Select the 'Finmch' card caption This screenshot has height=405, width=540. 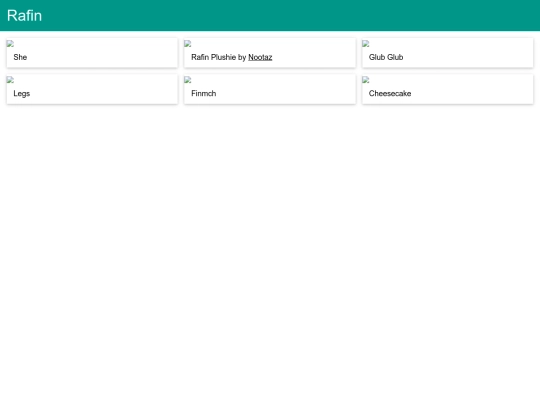(x=204, y=94)
